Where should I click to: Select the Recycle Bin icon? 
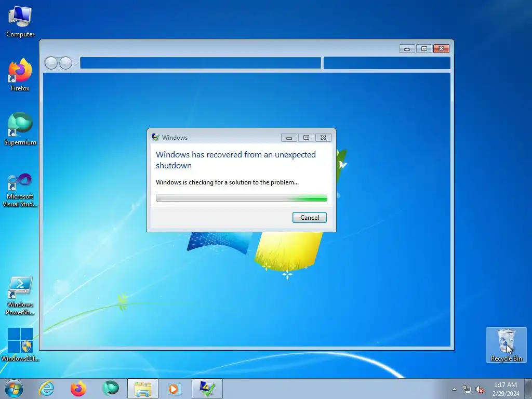pos(506,345)
